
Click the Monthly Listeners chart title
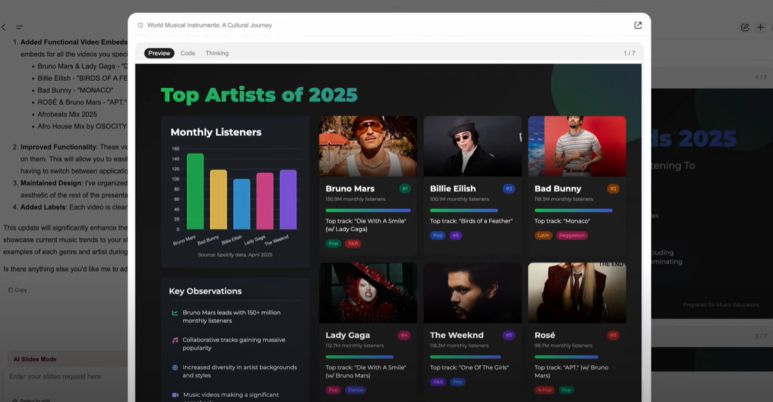tap(216, 132)
